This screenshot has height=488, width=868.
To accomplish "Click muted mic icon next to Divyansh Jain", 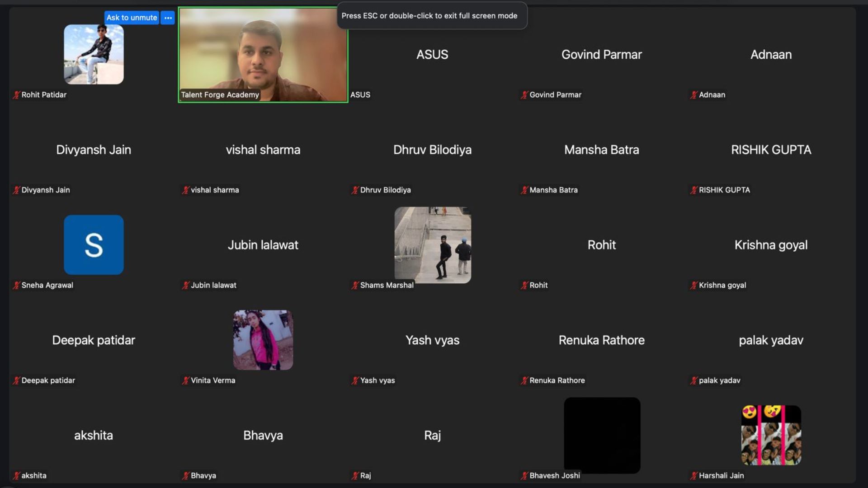I will click(x=16, y=190).
